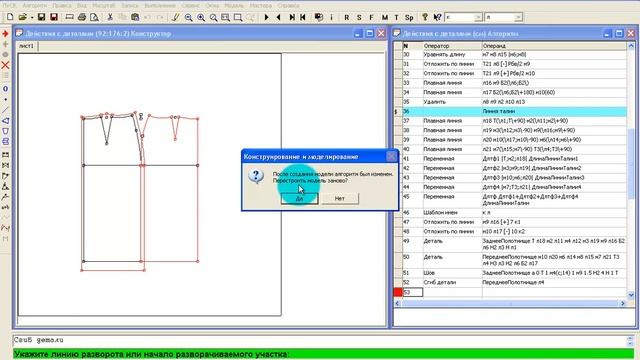Click the i info toolbar button

331,17
